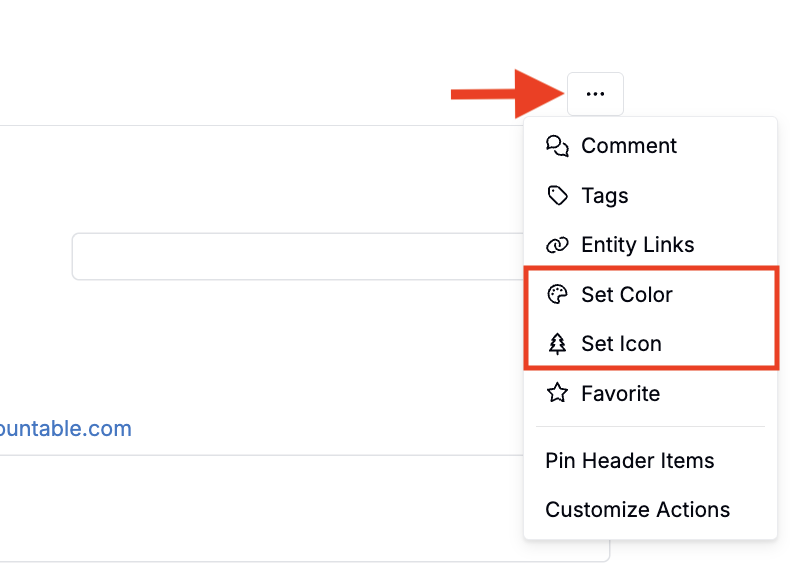Open the Entity Links text label
The width and height of the screenshot is (790, 578).
[x=637, y=245]
